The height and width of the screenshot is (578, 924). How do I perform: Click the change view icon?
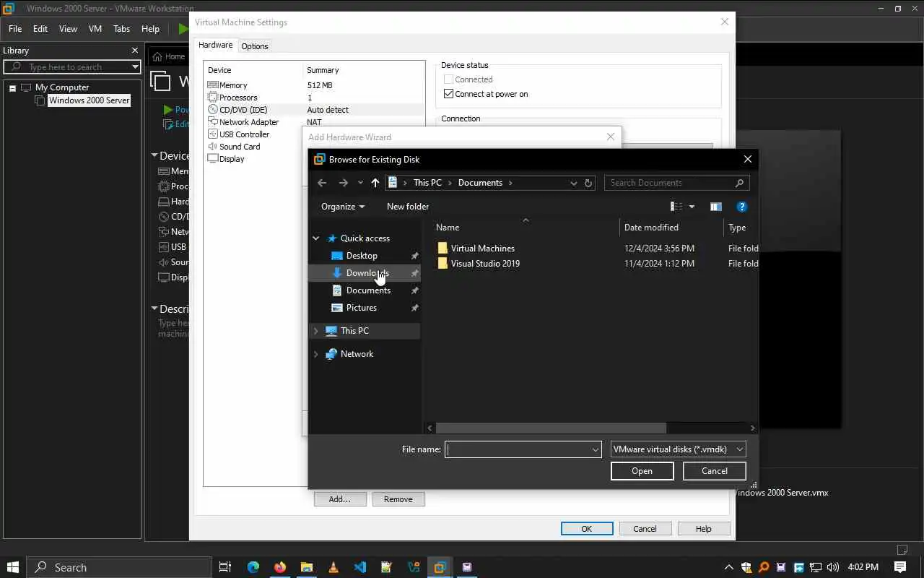tap(676, 207)
